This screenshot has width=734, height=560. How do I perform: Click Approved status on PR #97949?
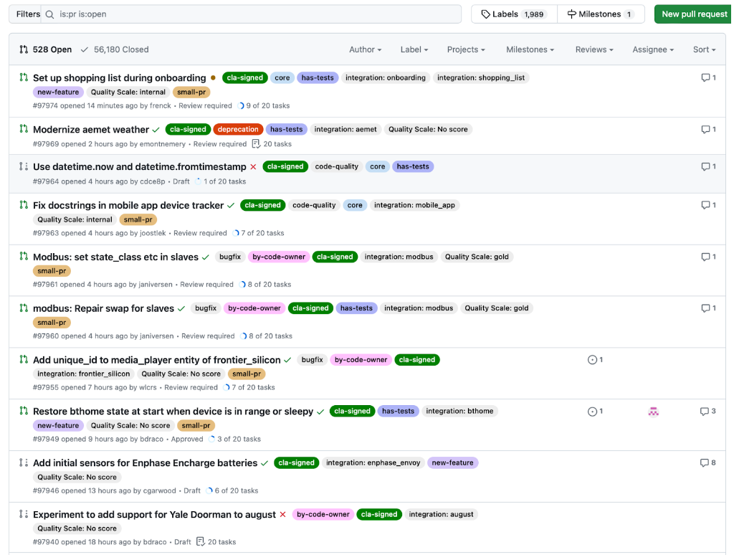187,440
